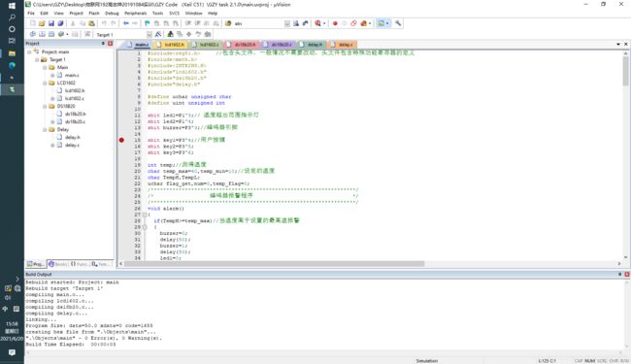Open Configuration with the wrench icon

pyautogui.click(x=398, y=23)
